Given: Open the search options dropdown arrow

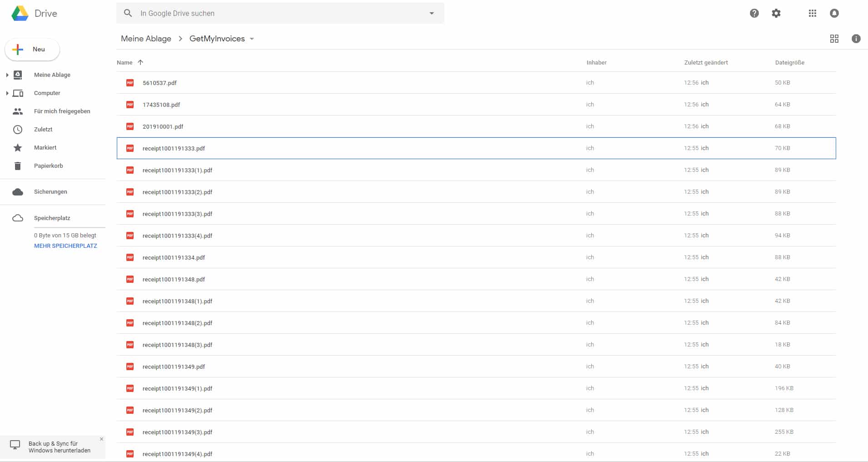Looking at the screenshot, I should point(432,13).
